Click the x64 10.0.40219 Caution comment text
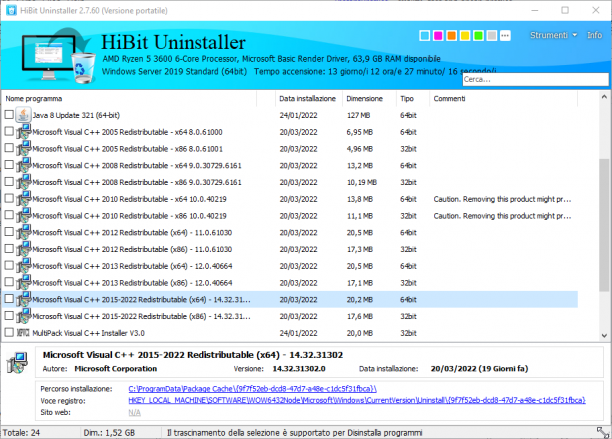Viewport: 612px width, 439px height. pos(502,199)
